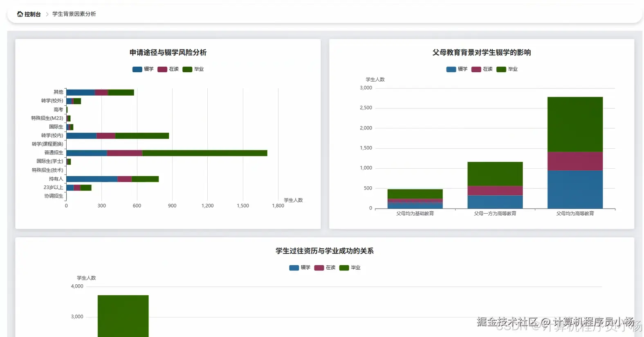Click green segment of 父母一方为高等教育 column
The image size is (644, 337).
click(x=495, y=174)
